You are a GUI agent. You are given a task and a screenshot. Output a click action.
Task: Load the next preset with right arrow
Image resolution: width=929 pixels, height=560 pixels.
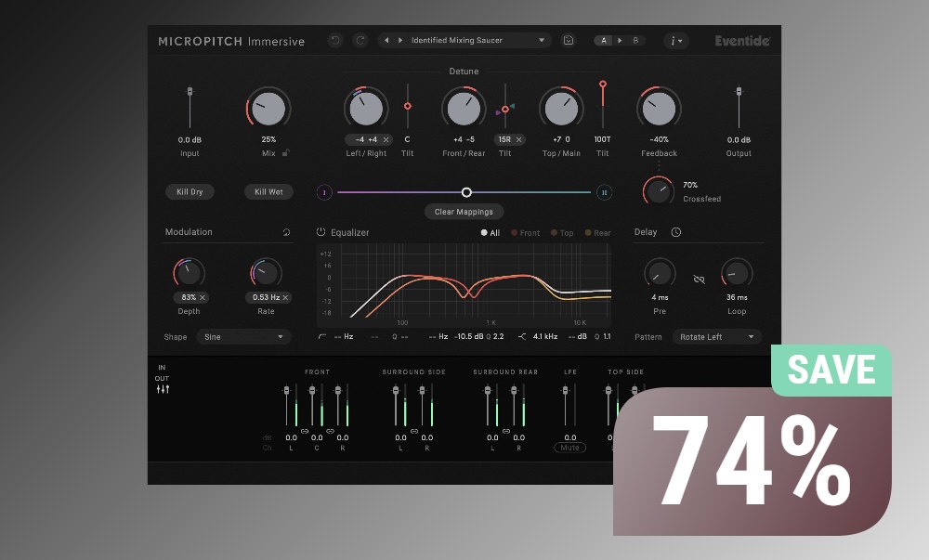click(400, 40)
